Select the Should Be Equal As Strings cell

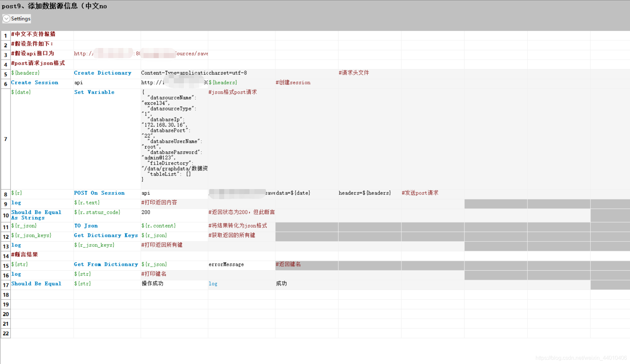tap(36, 215)
